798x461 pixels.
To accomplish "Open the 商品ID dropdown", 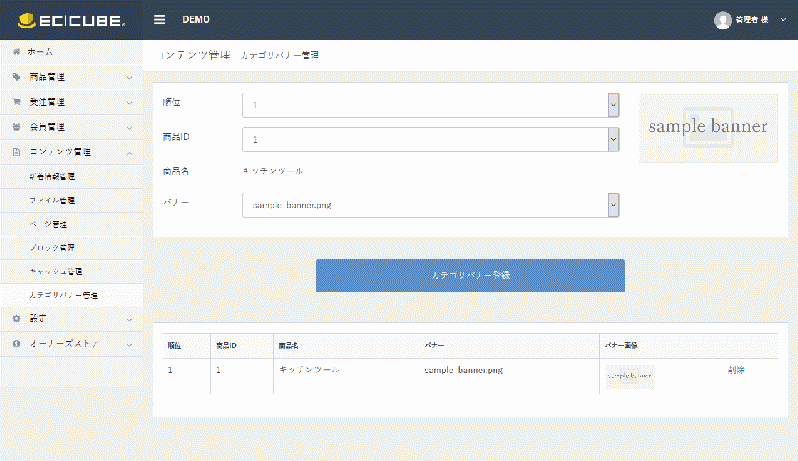I will [x=431, y=140].
